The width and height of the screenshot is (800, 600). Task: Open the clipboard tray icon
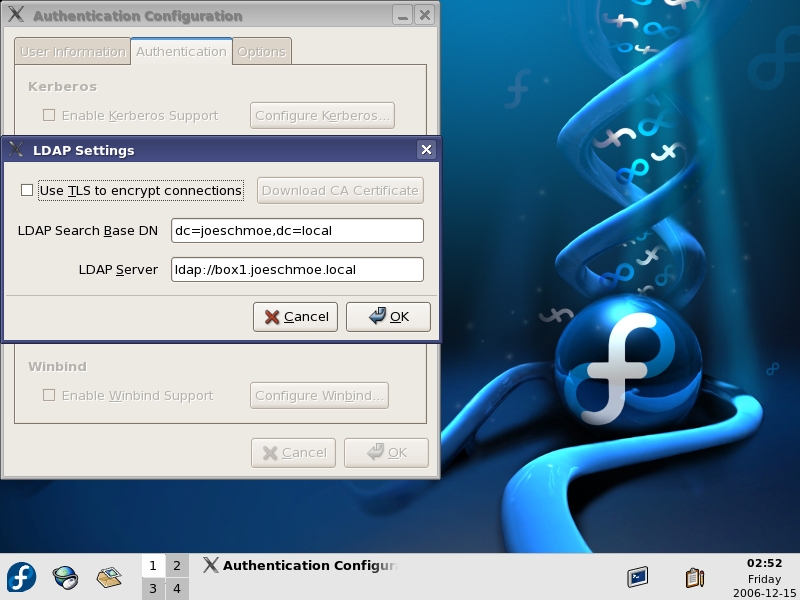tap(694, 577)
